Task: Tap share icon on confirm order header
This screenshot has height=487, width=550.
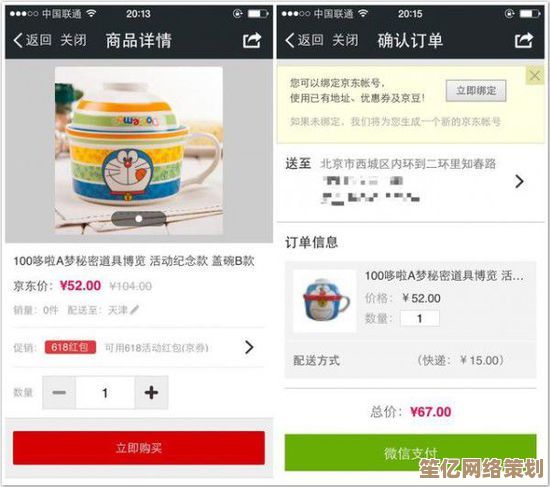Action: (x=524, y=40)
